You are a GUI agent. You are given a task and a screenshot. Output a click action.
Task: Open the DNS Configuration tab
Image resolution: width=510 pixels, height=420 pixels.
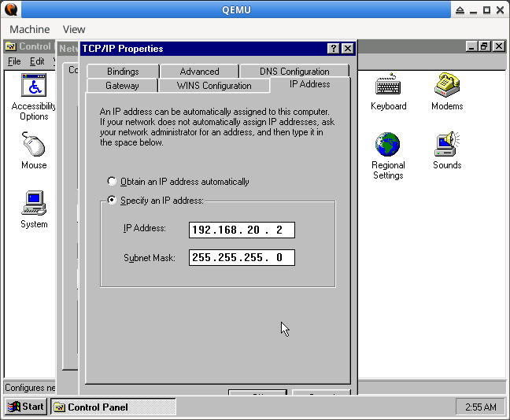pos(294,72)
